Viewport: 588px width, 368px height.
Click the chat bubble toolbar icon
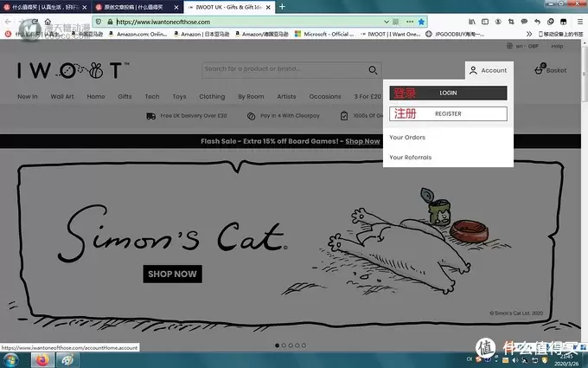(x=524, y=22)
